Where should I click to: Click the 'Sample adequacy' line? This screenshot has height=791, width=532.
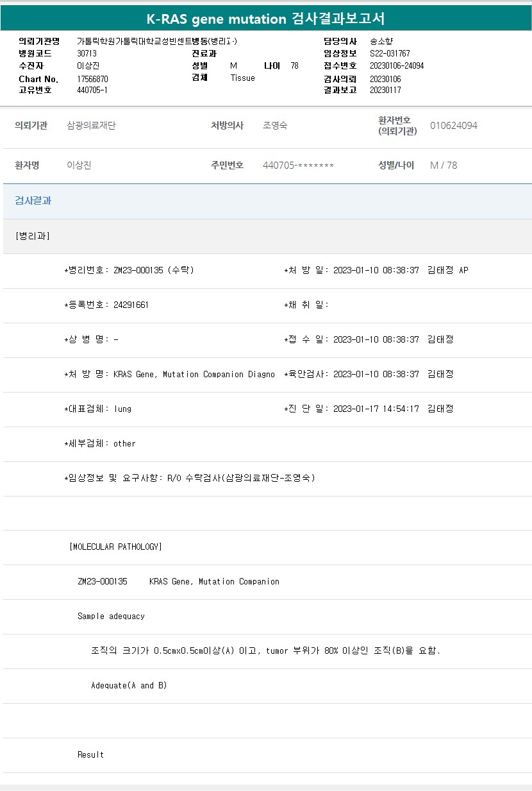[111, 616]
